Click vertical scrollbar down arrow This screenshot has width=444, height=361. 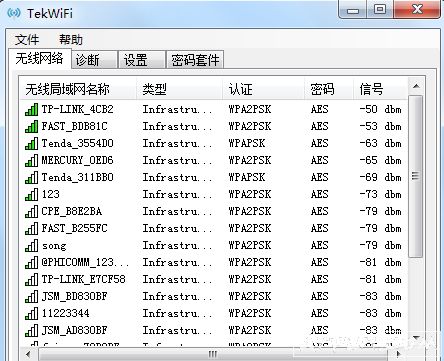416,338
